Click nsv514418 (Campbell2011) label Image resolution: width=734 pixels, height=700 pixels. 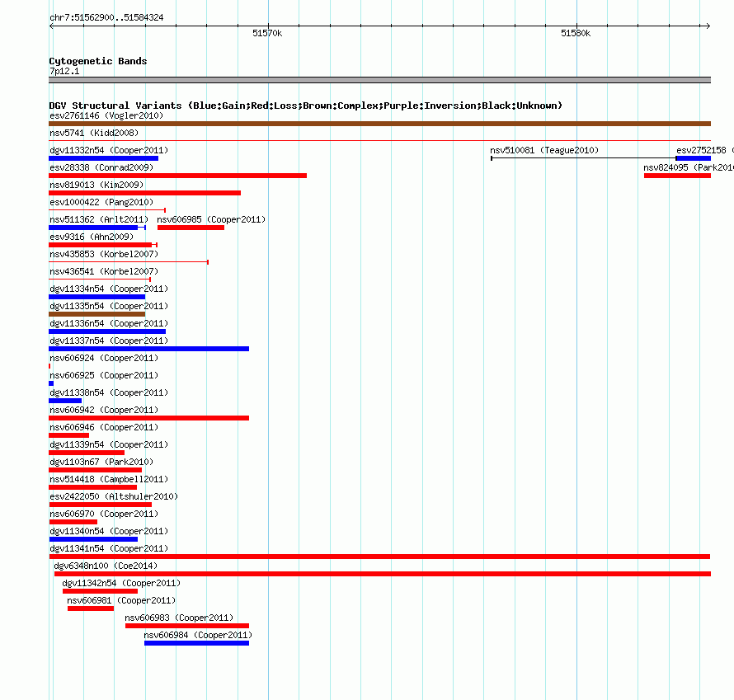tap(109, 479)
